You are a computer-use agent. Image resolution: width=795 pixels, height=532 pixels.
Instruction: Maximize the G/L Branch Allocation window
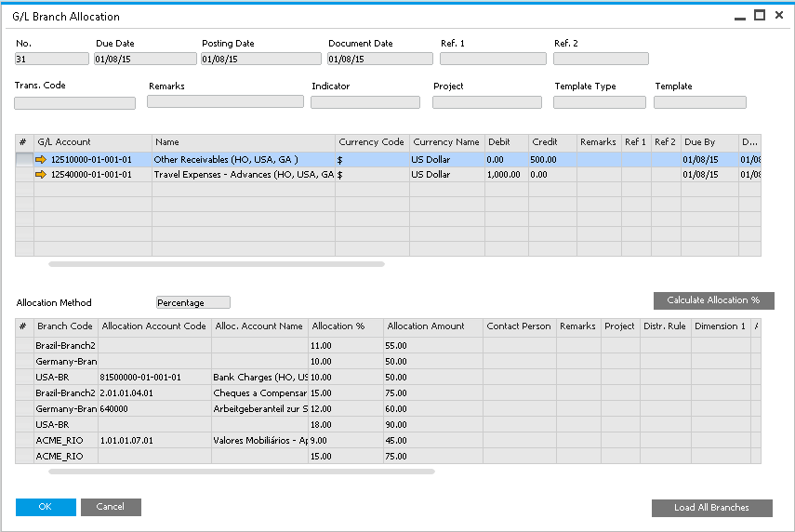[760, 15]
